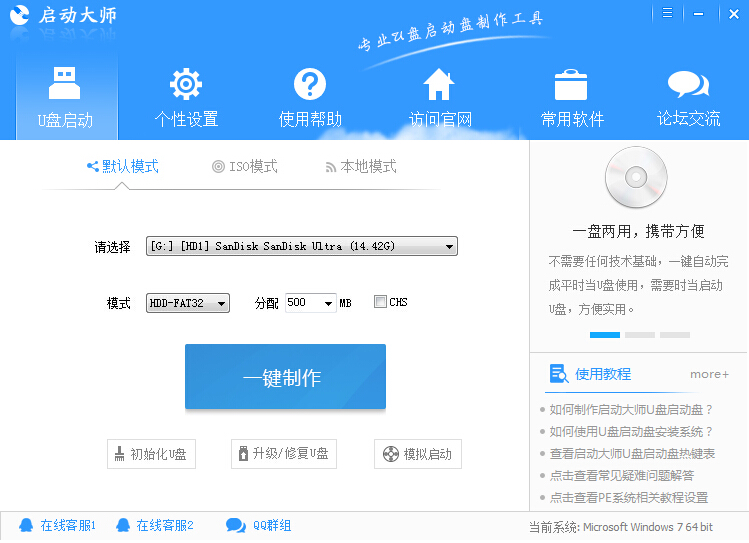This screenshot has width=749, height=543.
Task: Open 如何制作启动大师U盘启动盘 tutorial
Action: click(x=631, y=410)
